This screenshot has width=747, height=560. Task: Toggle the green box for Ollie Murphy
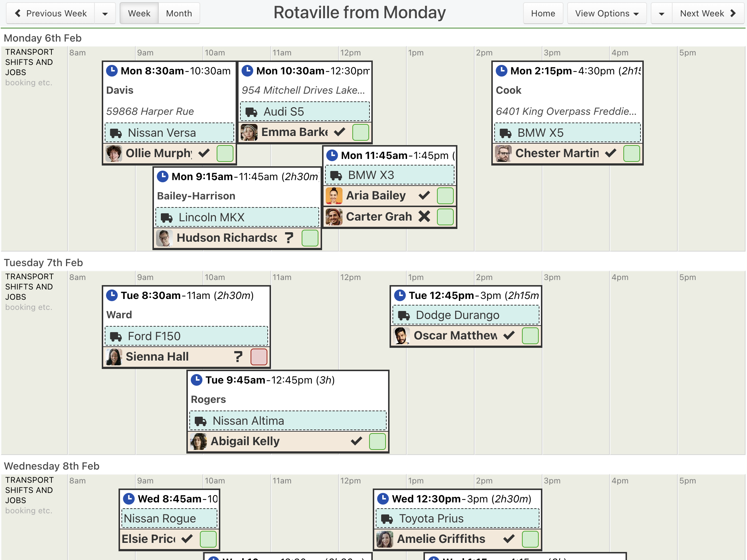click(225, 153)
